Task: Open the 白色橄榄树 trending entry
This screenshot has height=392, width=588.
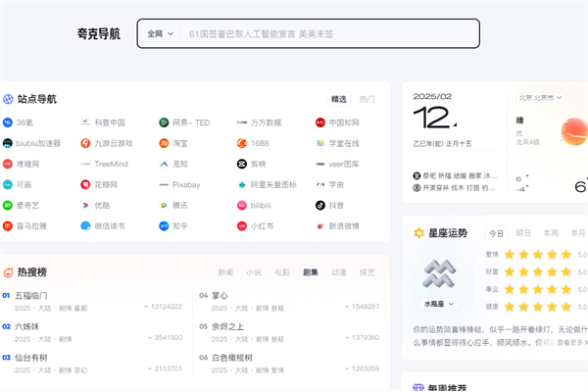Action: [x=232, y=358]
